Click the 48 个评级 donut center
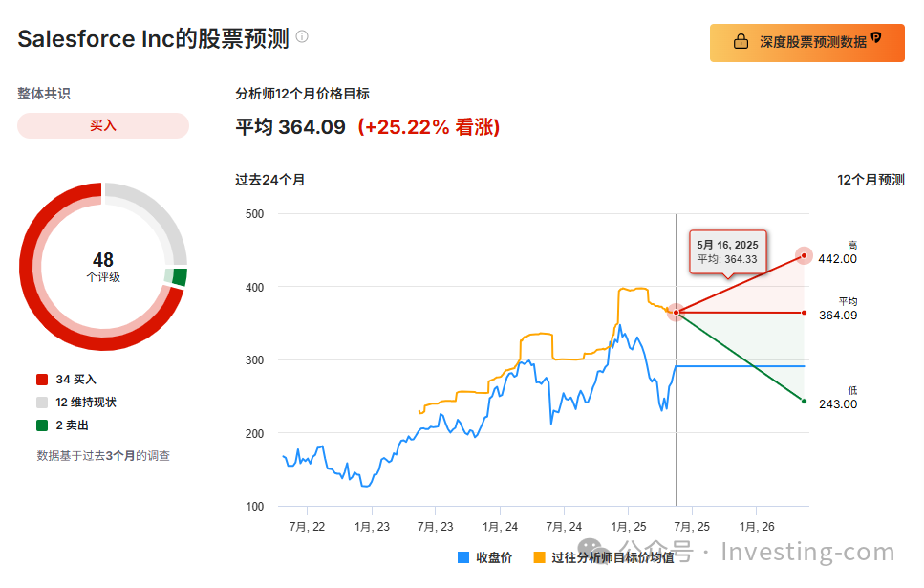The height and width of the screenshot is (588, 924). pos(103,267)
